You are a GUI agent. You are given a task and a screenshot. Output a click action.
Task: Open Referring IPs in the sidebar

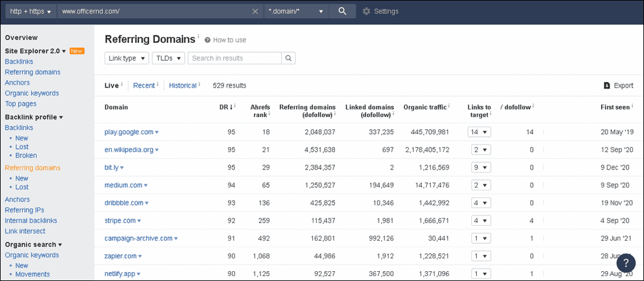pos(24,210)
